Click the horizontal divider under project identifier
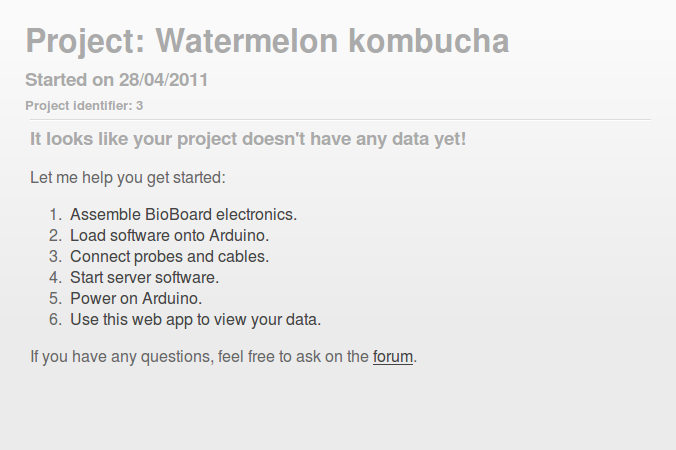676x450 pixels. click(x=338, y=120)
